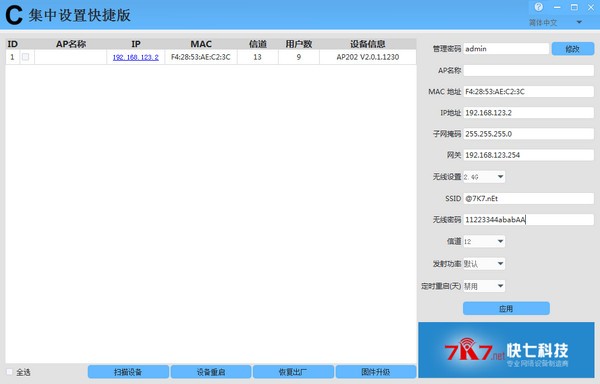Select the channel cell showing 13
600x384 pixels.
[258, 57]
